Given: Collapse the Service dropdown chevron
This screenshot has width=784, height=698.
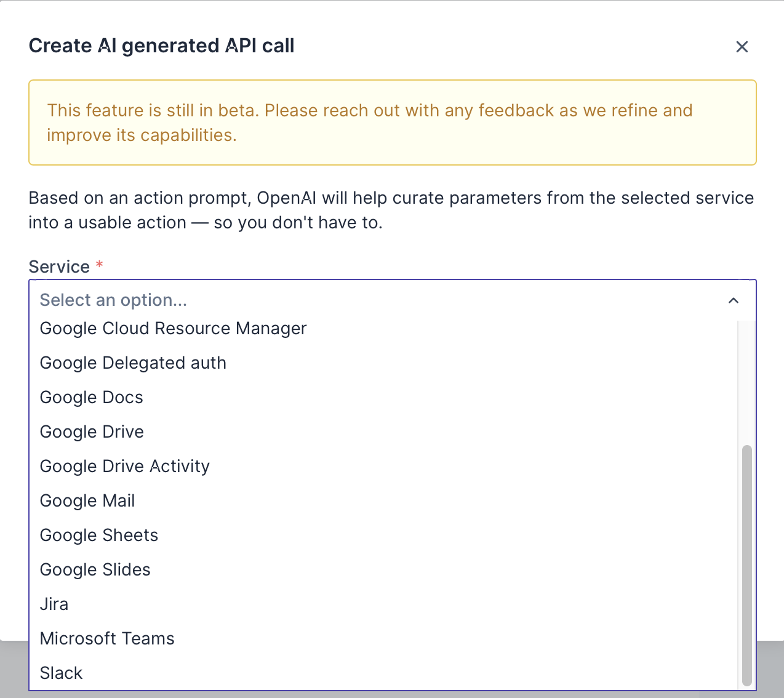Looking at the screenshot, I should coord(733,300).
